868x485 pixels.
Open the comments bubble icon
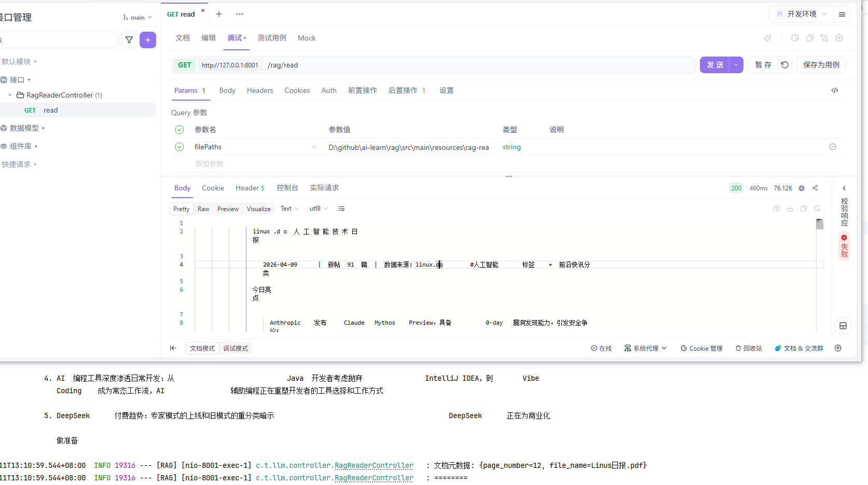click(x=810, y=38)
